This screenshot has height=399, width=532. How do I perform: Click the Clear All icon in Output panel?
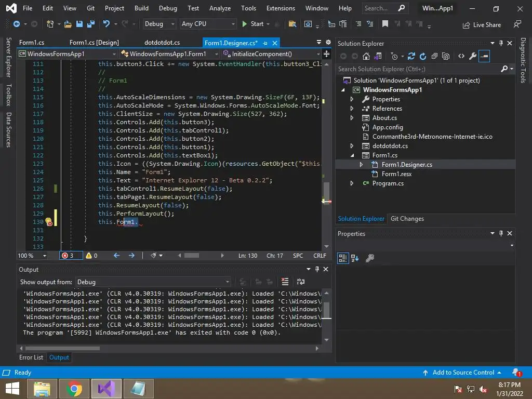[x=285, y=282]
